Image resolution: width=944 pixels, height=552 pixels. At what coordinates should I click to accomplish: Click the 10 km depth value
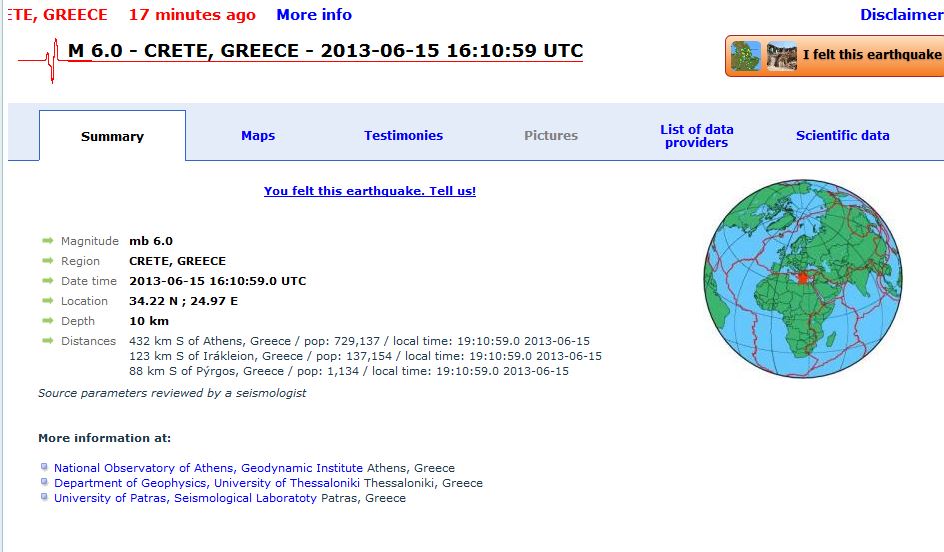(x=149, y=321)
